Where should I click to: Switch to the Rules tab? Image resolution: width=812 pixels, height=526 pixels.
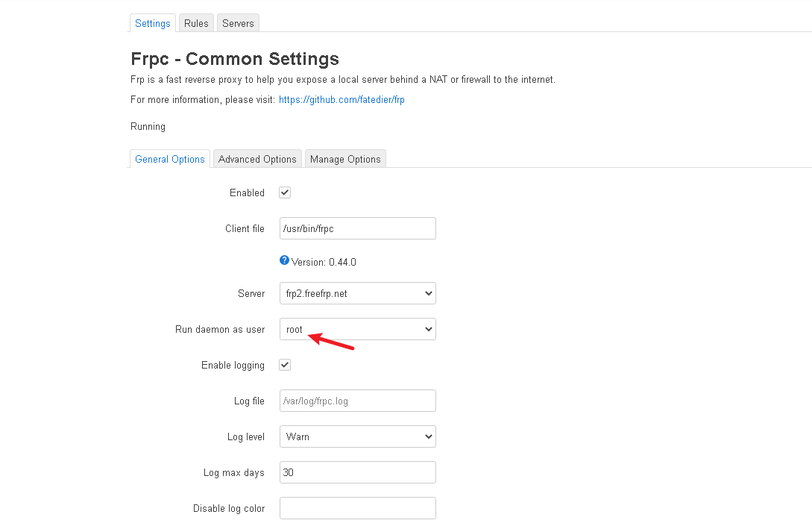(x=196, y=23)
